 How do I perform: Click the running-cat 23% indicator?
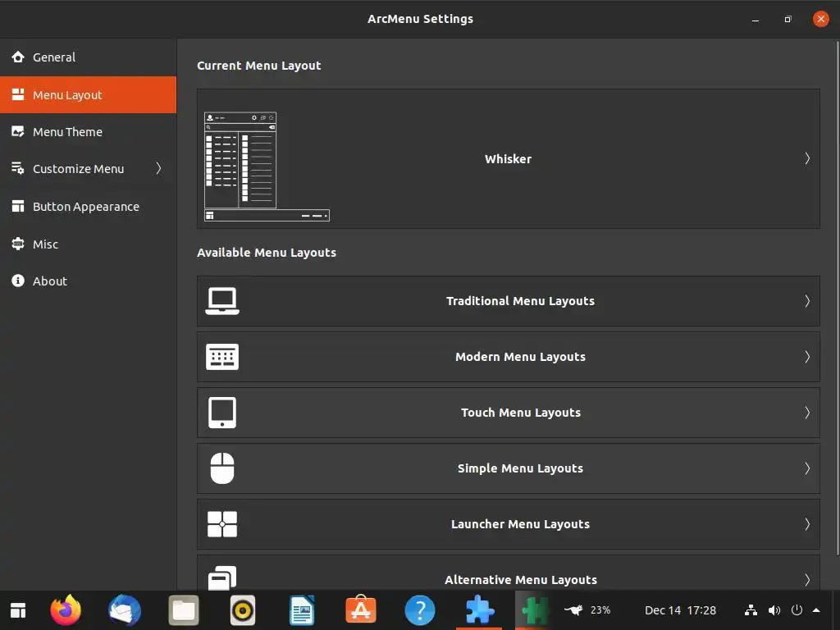[587, 610]
